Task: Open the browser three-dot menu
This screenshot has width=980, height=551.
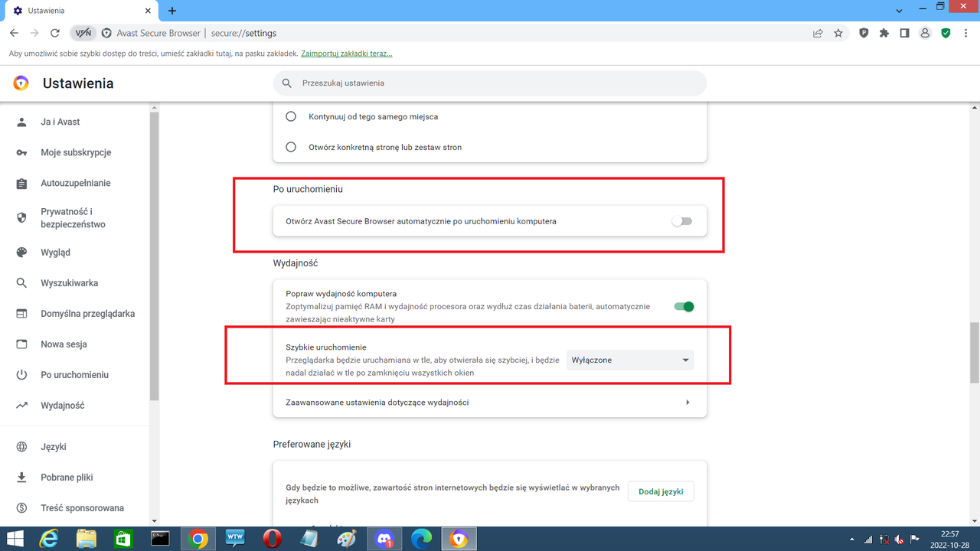Action: (966, 33)
